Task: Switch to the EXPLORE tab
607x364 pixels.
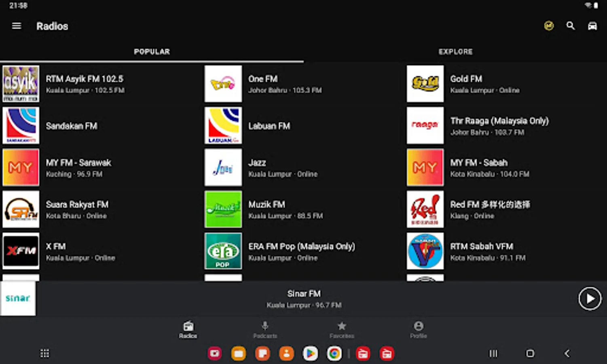Action: coord(455,52)
